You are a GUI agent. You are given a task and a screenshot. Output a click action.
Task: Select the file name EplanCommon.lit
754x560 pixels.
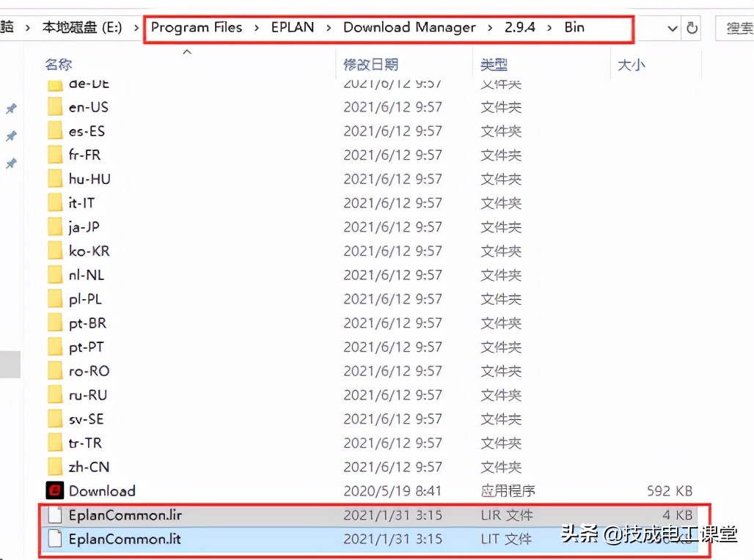point(125,539)
